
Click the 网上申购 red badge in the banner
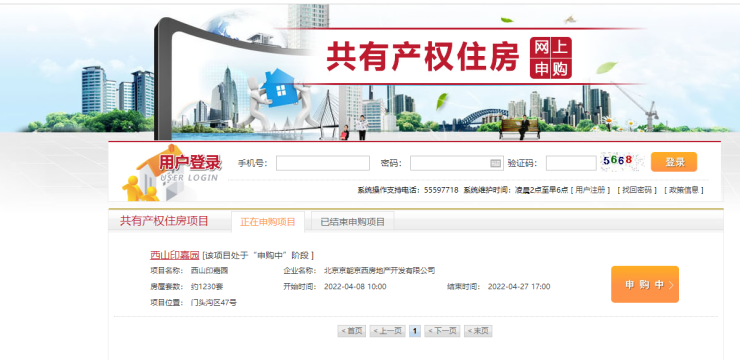pos(550,58)
